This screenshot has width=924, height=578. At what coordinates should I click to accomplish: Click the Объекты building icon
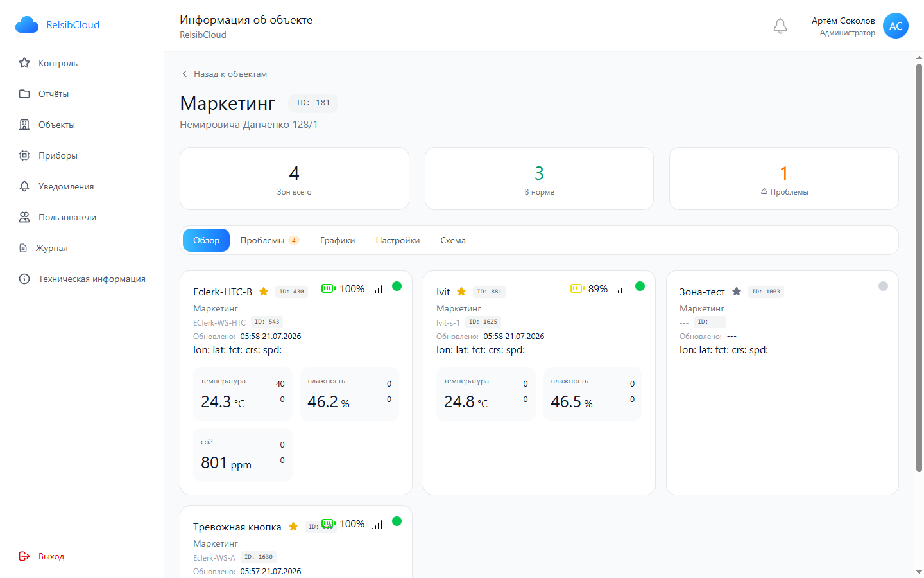(x=24, y=125)
